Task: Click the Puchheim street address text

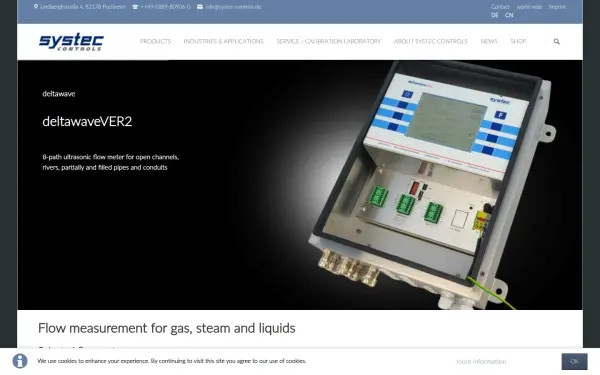Action: tap(83, 7)
